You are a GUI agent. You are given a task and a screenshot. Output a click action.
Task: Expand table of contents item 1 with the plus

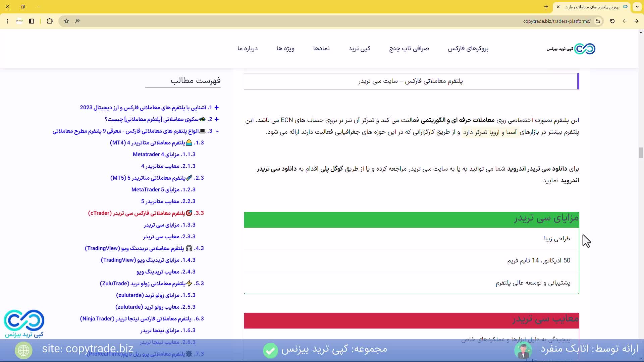point(217,108)
